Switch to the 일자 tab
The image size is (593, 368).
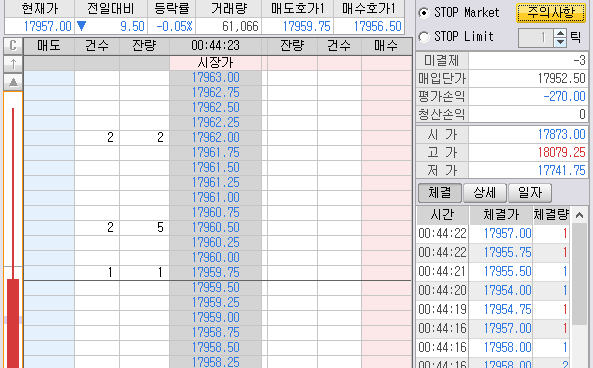(x=530, y=193)
